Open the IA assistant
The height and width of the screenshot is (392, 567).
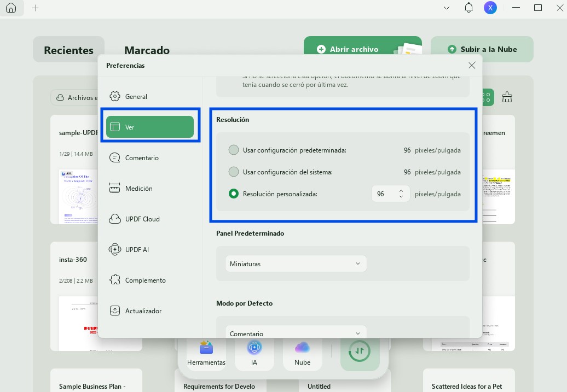point(254,350)
